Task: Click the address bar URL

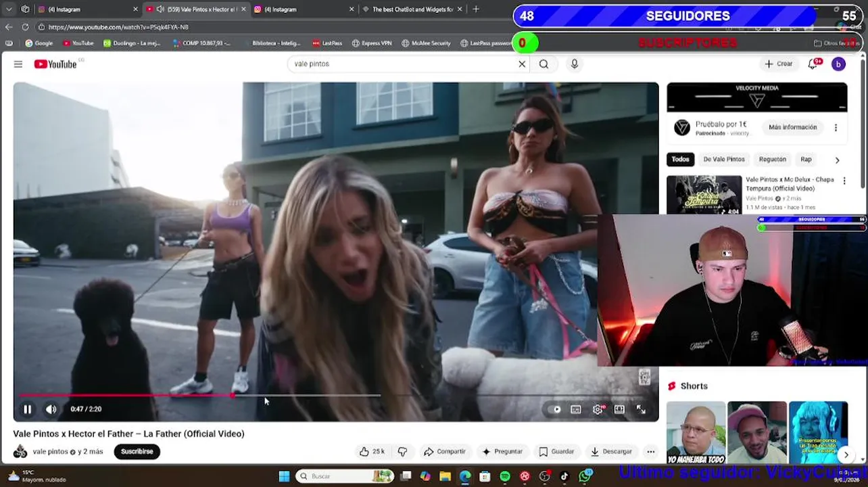Action: (x=118, y=27)
